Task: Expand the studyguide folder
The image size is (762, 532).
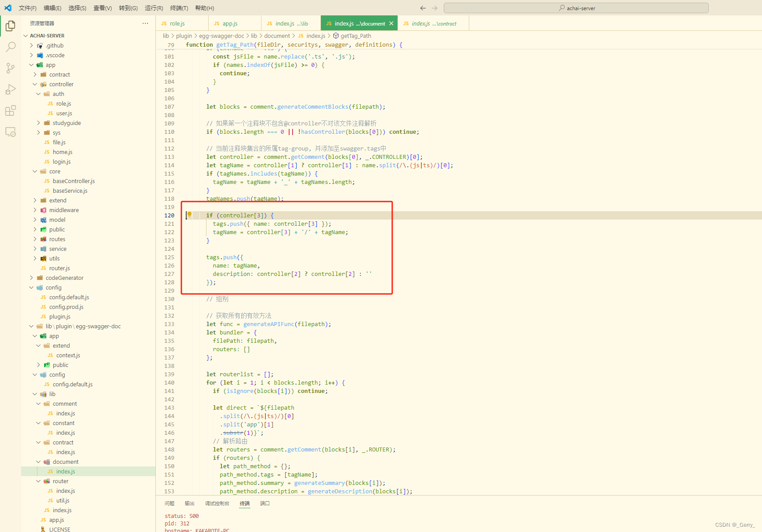Action: coord(88,123)
